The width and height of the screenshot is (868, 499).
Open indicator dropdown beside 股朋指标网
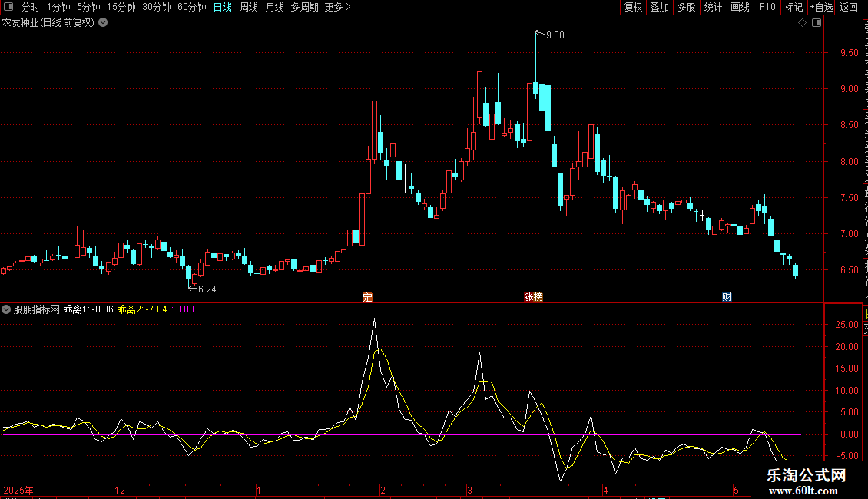[6, 309]
